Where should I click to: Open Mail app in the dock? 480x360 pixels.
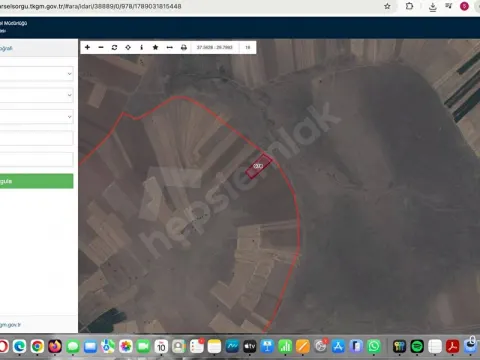(90, 347)
